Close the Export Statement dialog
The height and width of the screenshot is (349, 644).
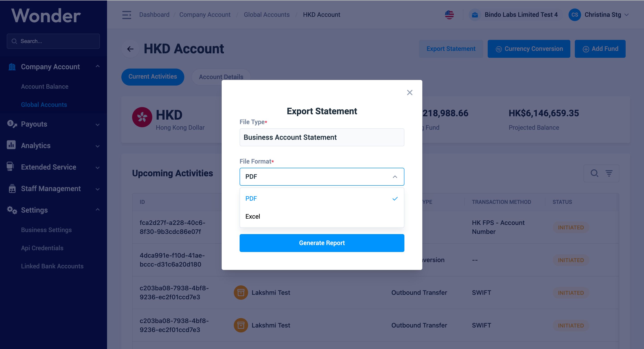tap(410, 93)
